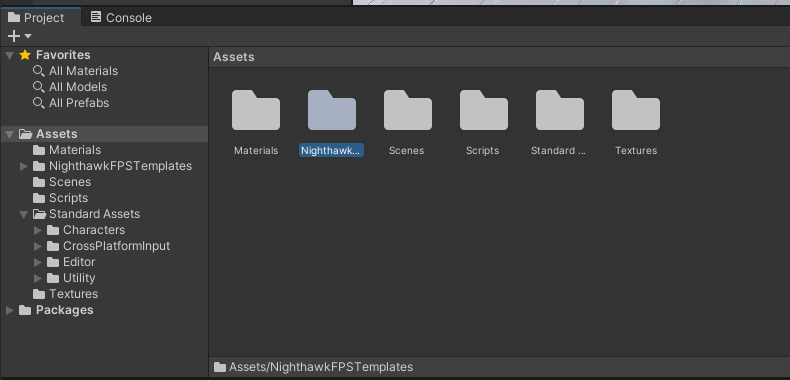The width and height of the screenshot is (790, 380).
Task: Click the Materials folder thumbnail
Action: 256,110
